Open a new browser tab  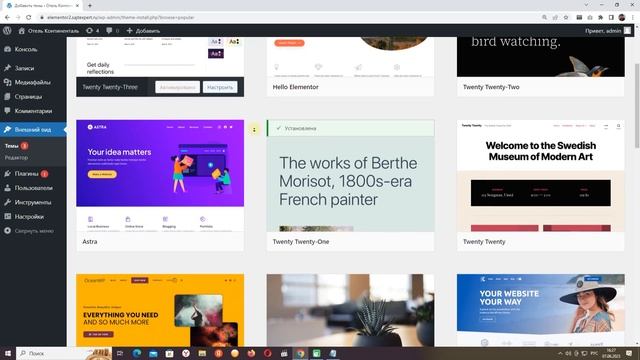click(x=89, y=6)
